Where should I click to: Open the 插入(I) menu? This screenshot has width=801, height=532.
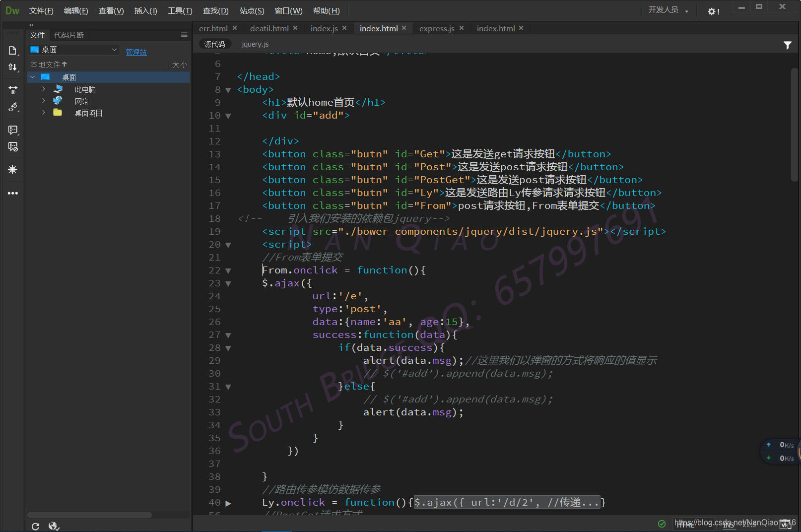click(x=146, y=11)
